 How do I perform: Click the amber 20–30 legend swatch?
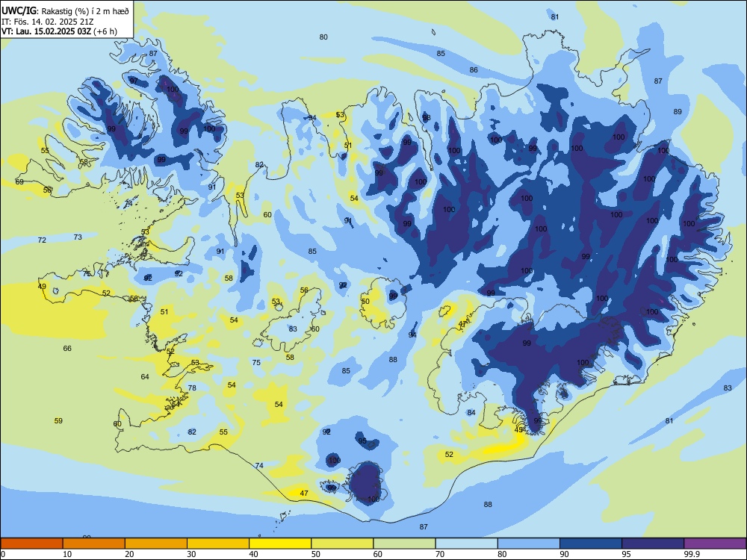pyautogui.click(x=156, y=544)
